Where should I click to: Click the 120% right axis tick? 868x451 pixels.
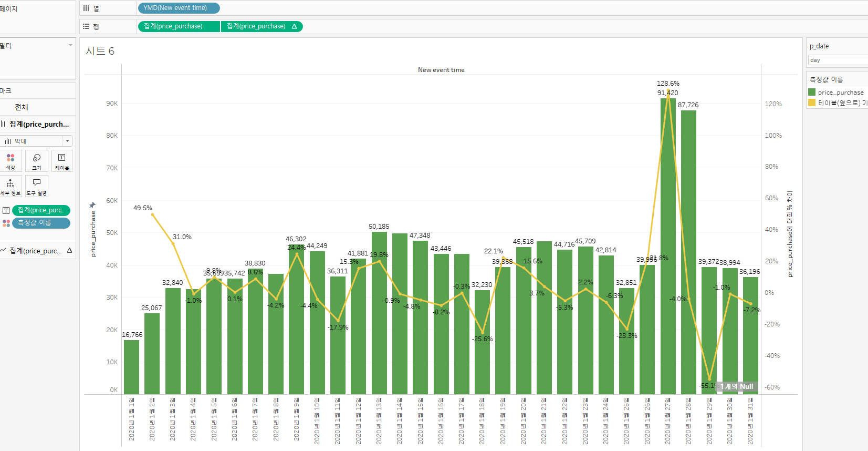tap(773, 104)
